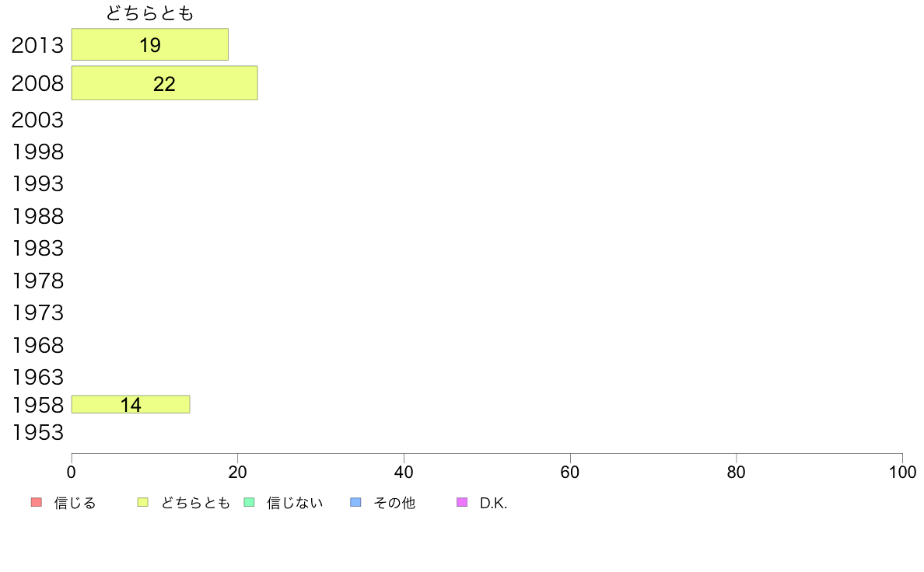
Task: Click the blue その他 legend swatch
Action: [355, 502]
